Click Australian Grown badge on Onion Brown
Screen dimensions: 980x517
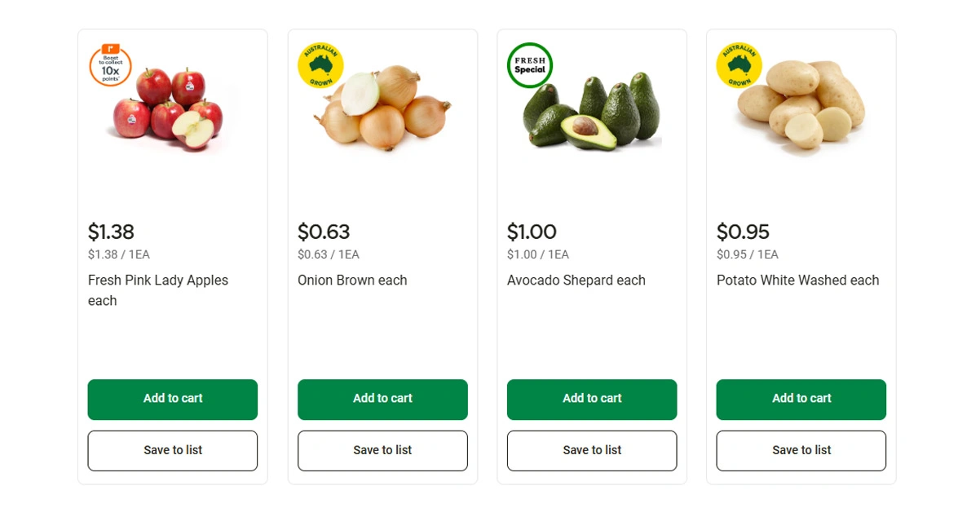(x=320, y=65)
